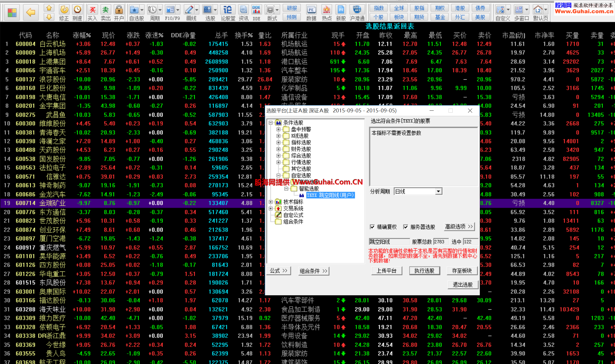
Task: Open the 开户 padlock icon
Action: pyautogui.click(x=119, y=10)
